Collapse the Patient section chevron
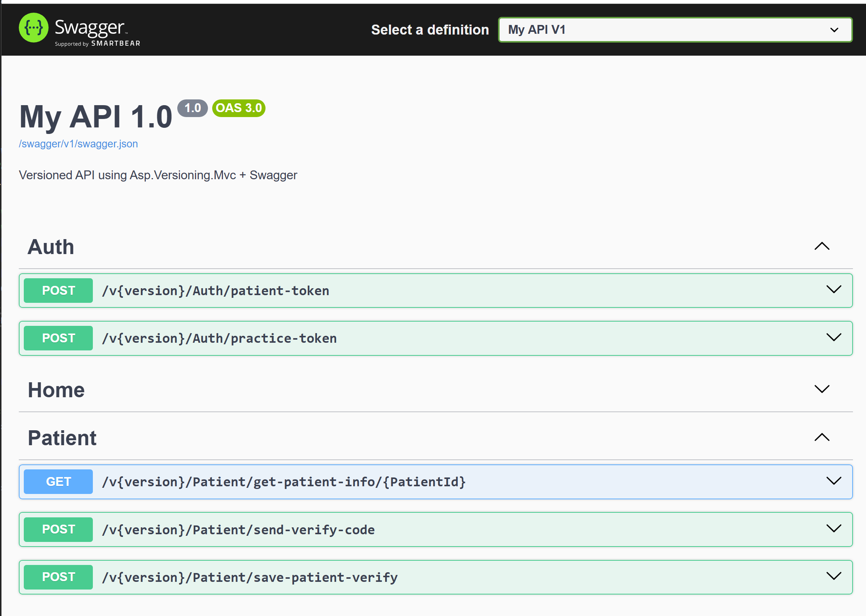 click(x=822, y=437)
